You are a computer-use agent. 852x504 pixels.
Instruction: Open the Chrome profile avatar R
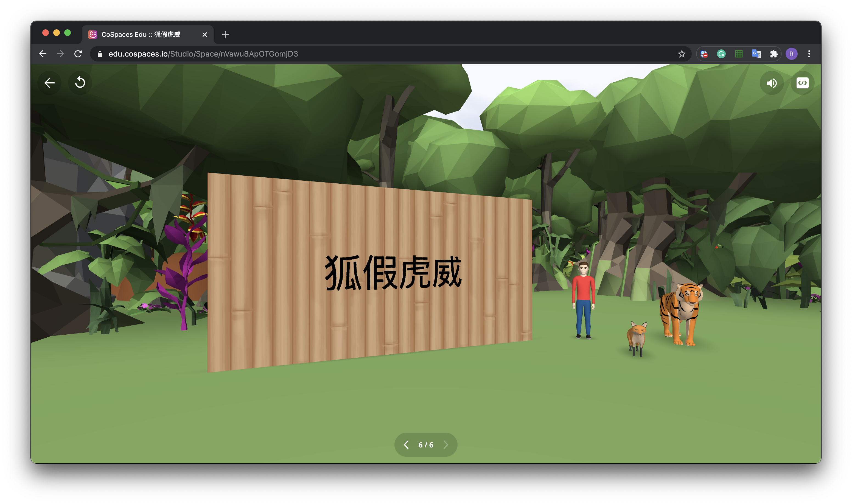point(792,54)
